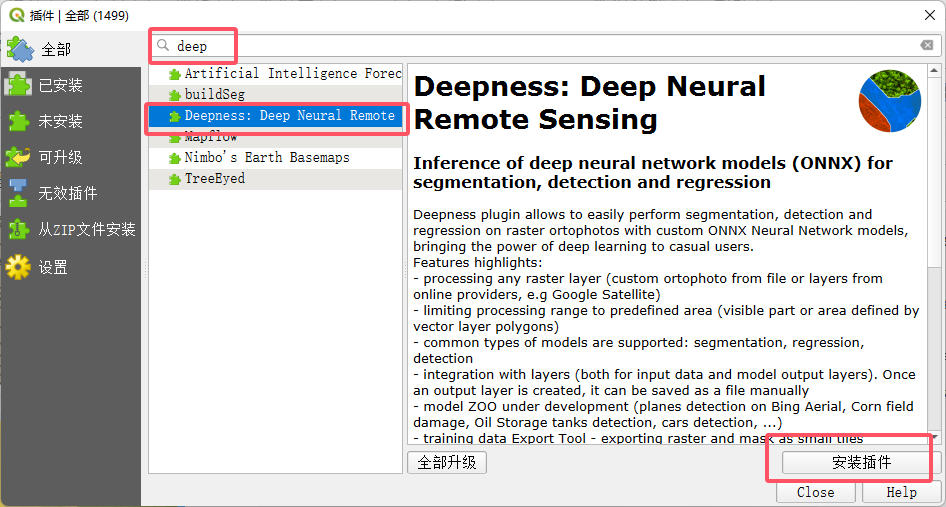Image resolution: width=946 pixels, height=507 pixels.
Task: Open the 从ZIP文件安装 tab
Action: click(70, 229)
